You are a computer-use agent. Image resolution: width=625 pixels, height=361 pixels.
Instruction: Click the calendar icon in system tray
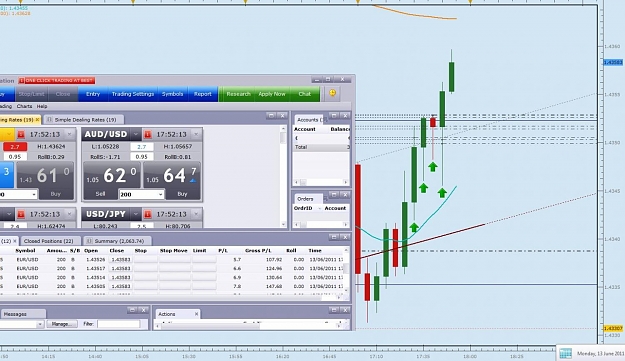565,353
